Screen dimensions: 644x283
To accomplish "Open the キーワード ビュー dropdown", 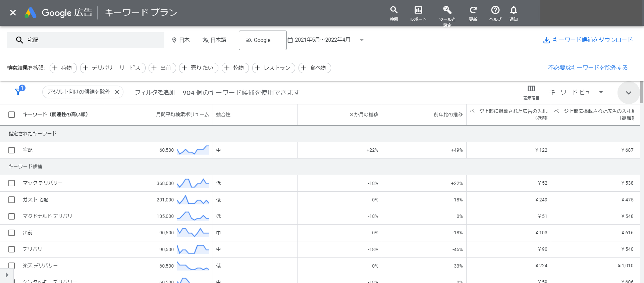I will (x=576, y=92).
